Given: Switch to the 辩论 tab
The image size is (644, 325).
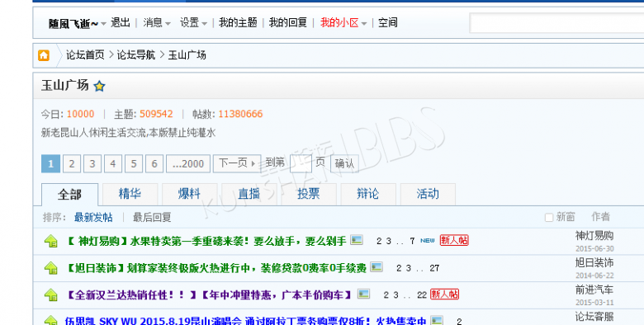Looking at the screenshot, I should click(x=368, y=194).
